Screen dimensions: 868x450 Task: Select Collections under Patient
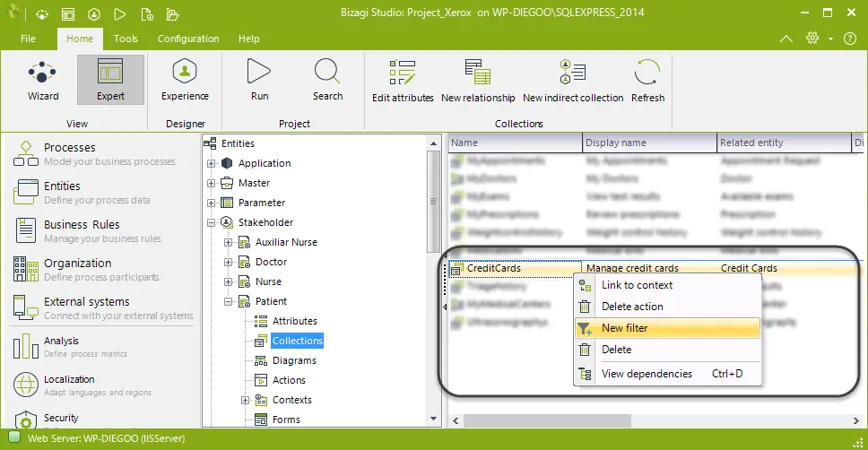(298, 341)
